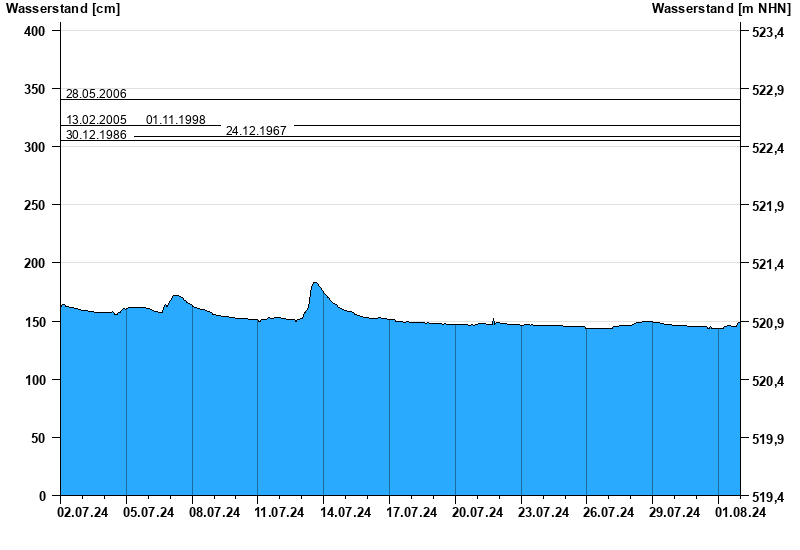Viewport: 800px width, 550px height.
Task: Select the 11.07.24 date tick label
Action: pyautogui.click(x=279, y=512)
